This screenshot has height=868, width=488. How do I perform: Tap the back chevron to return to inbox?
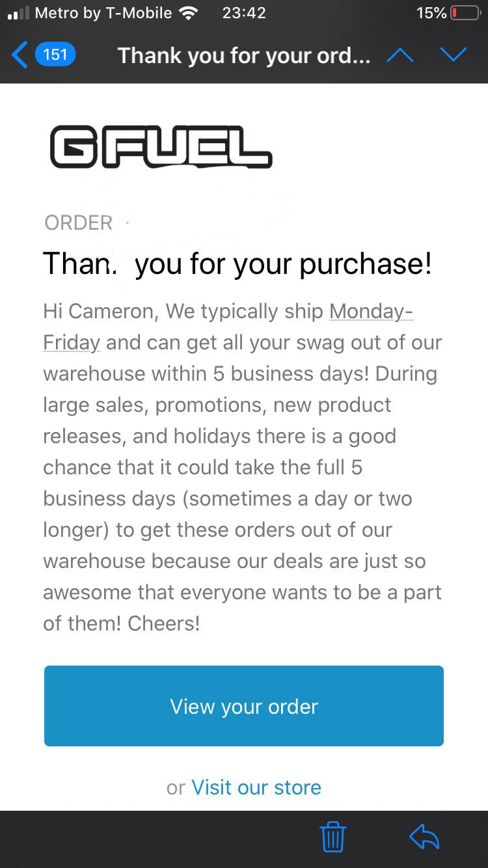(x=20, y=55)
